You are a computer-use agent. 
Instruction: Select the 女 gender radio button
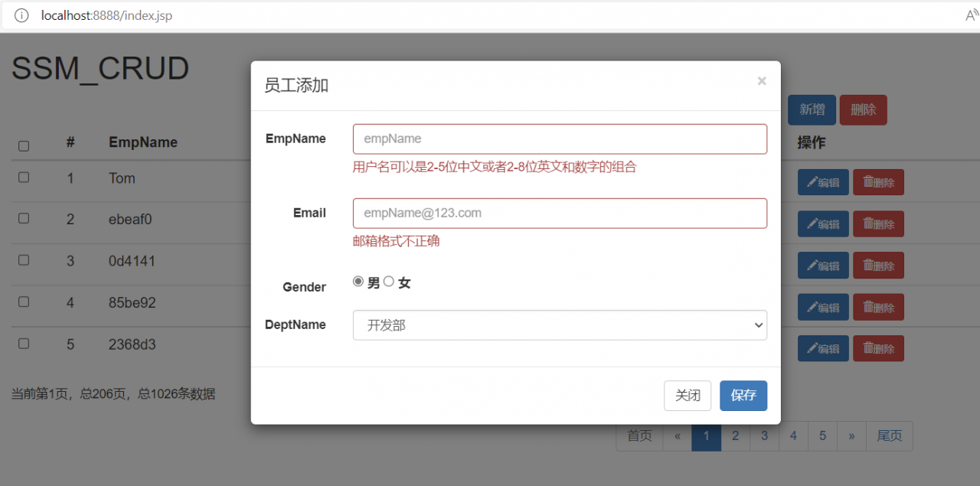389,282
